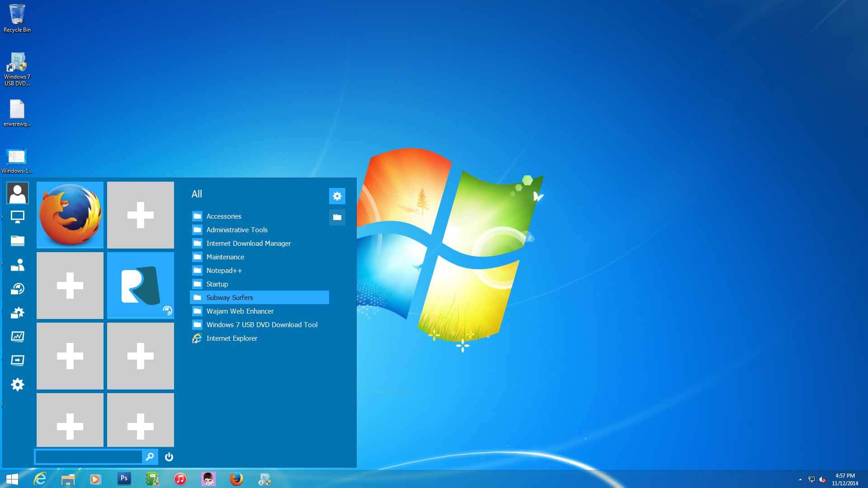Click the Windows Start button on taskbar
The width and height of the screenshot is (868, 488).
point(12,479)
